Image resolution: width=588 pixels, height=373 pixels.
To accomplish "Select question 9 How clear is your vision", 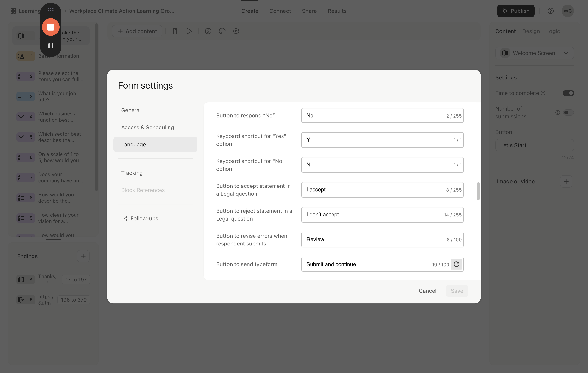I will tap(51, 218).
